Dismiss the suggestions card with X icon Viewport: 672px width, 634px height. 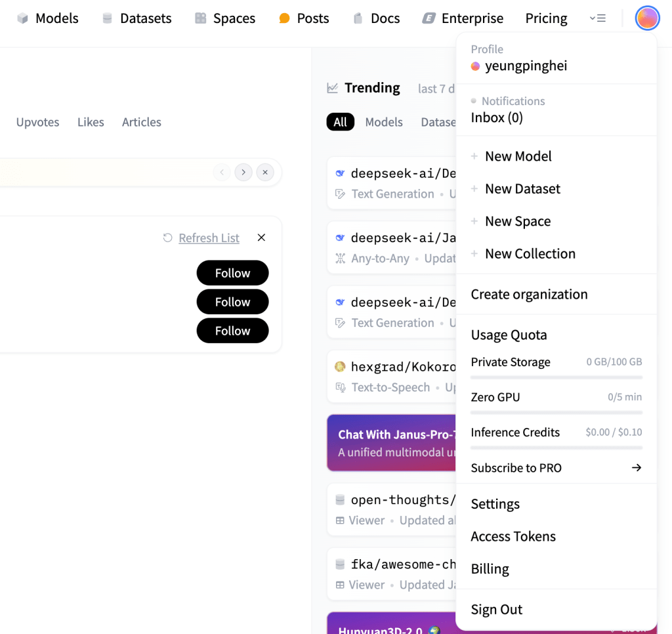coord(261,238)
